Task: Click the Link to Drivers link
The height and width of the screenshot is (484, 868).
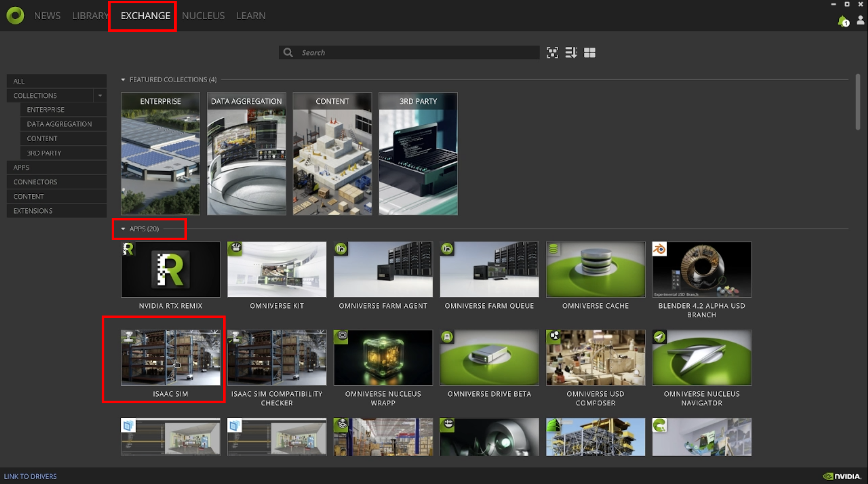Action: tap(30, 476)
